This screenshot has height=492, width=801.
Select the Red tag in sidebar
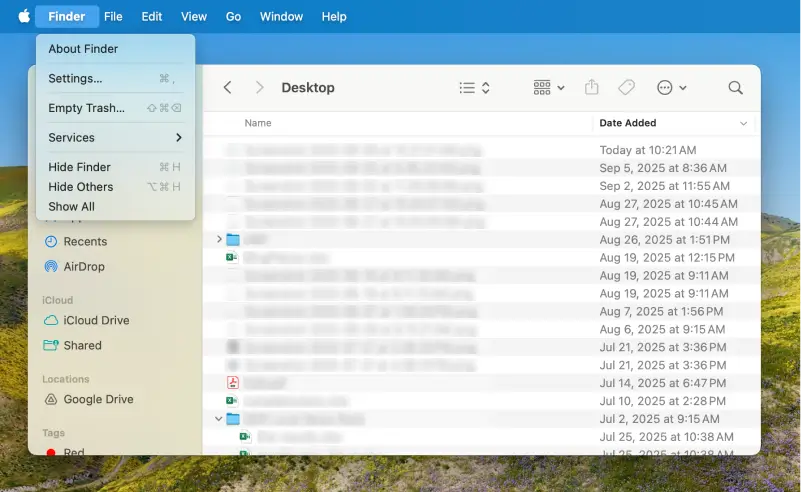(x=73, y=452)
